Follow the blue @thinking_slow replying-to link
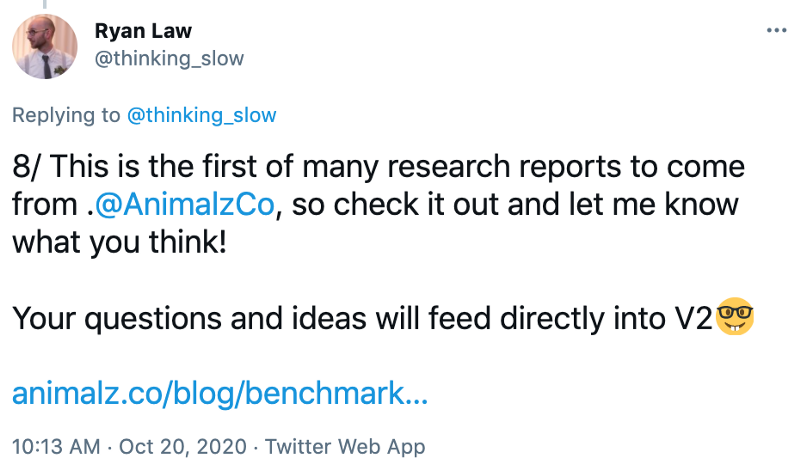 point(202,115)
